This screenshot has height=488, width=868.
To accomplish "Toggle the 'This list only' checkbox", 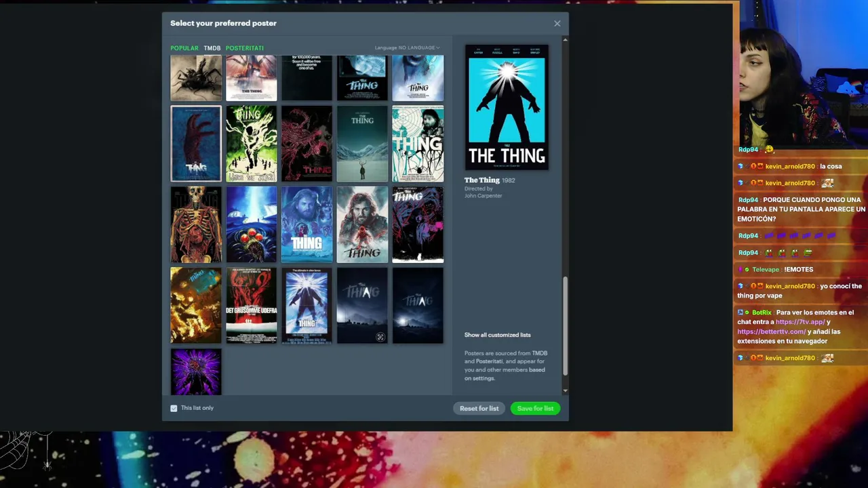I will [174, 408].
